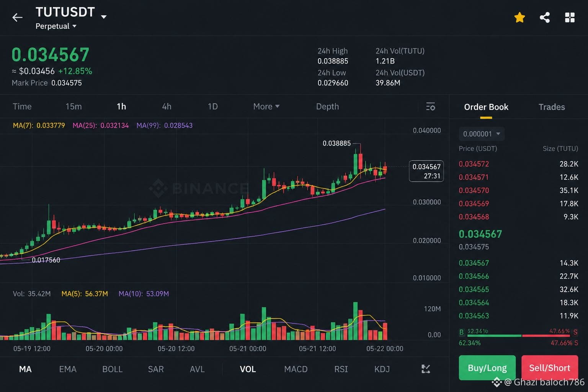This screenshot has width=588, height=392.
Task: Enable the KDJ sub-indicator
Action: tap(382, 369)
